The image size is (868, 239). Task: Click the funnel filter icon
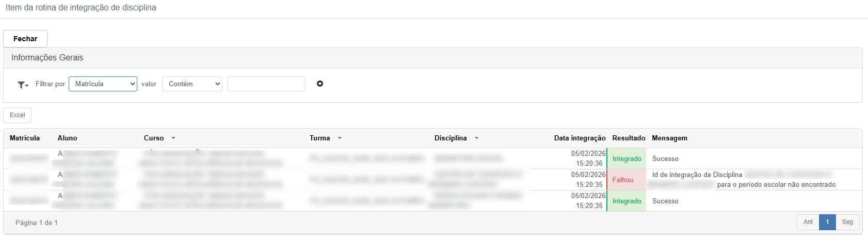(x=22, y=85)
